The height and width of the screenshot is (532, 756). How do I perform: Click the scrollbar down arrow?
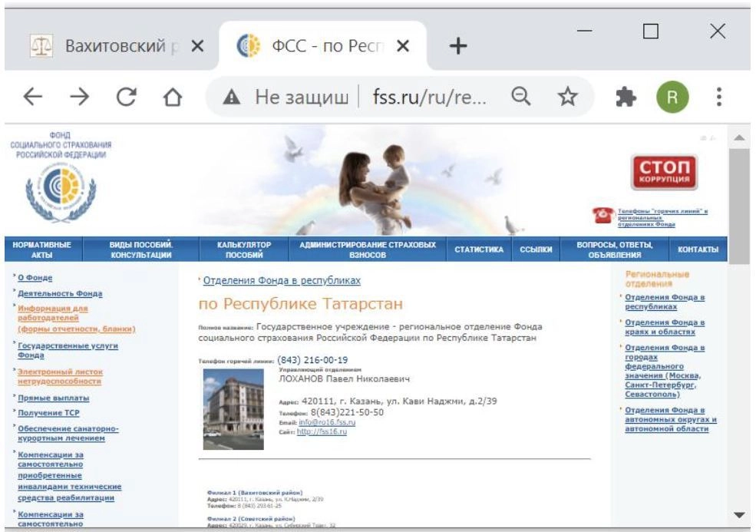(739, 514)
